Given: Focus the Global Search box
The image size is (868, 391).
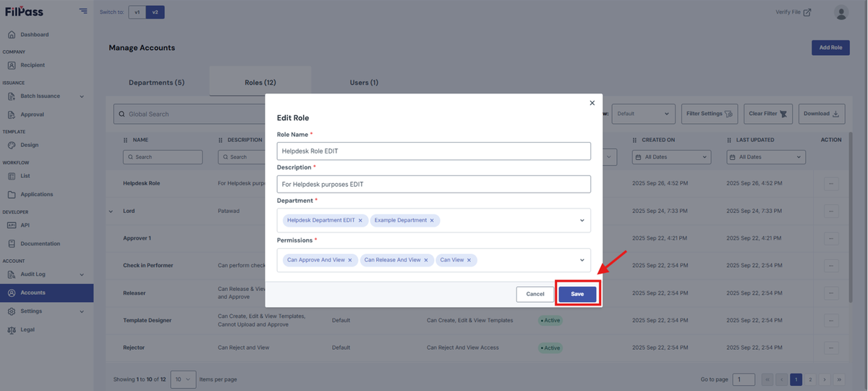Looking at the screenshot, I should tap(190, 114).
